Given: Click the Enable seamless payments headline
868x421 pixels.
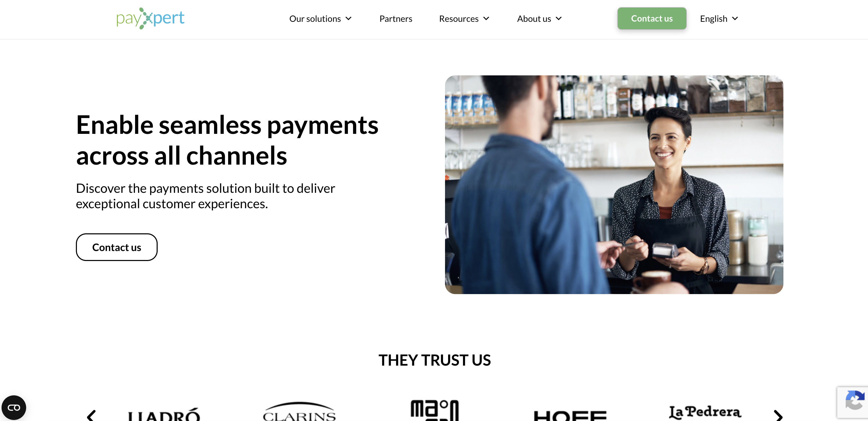Looking at the screenshot, I should 227,140.
